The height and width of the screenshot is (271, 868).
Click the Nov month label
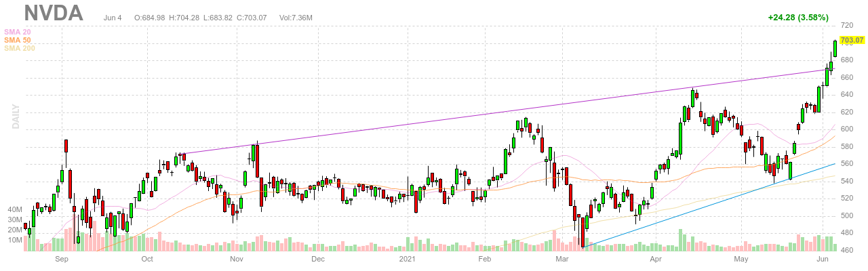237,259
